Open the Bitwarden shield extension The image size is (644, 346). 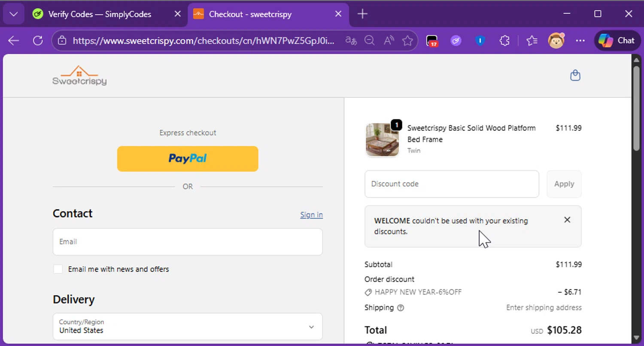point(480,41)
